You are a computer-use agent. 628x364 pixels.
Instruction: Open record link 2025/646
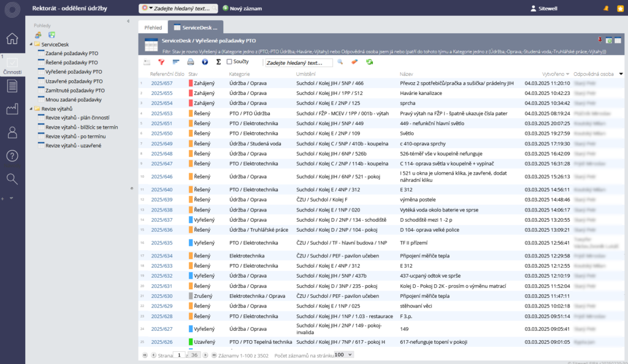point(162,176)
